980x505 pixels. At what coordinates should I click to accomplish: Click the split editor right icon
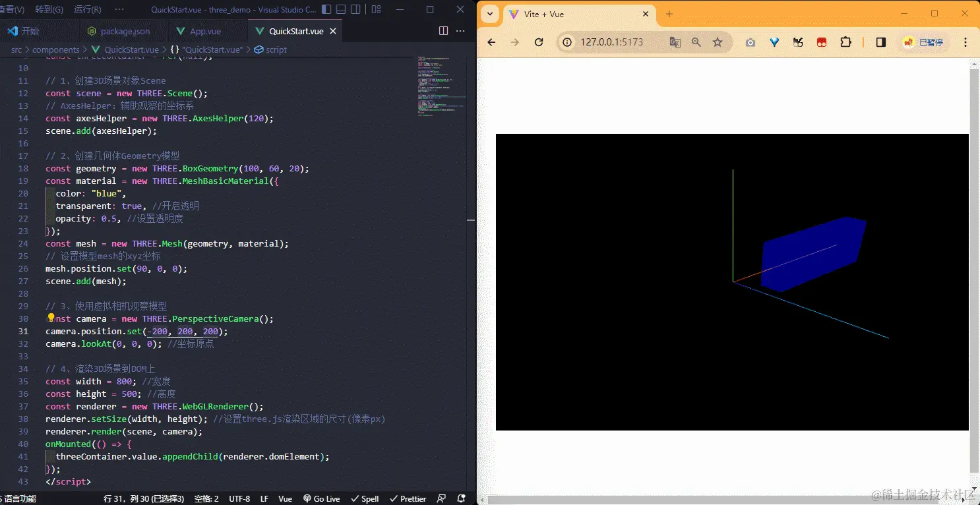[443, 31]
